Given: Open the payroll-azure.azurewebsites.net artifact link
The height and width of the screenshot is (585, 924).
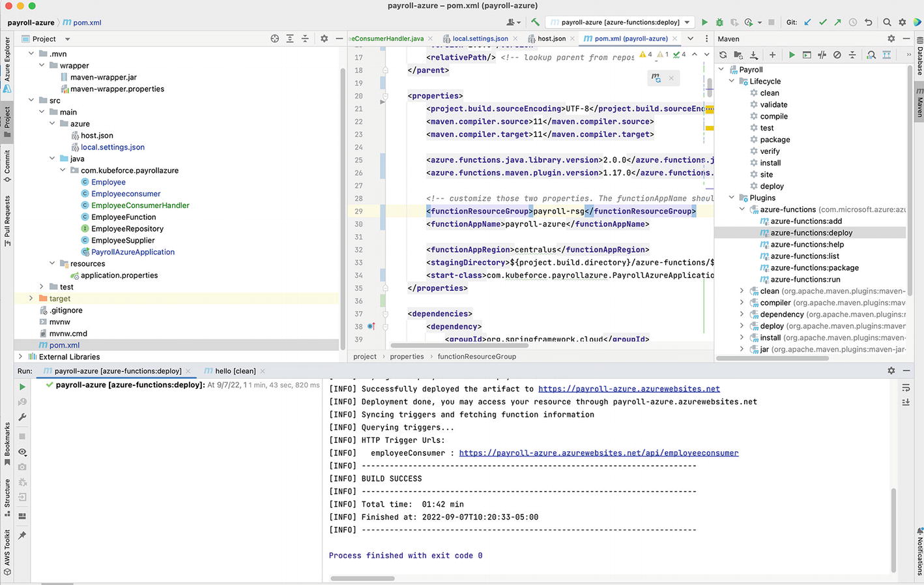Looking at the screenshot, I should 629,389.
